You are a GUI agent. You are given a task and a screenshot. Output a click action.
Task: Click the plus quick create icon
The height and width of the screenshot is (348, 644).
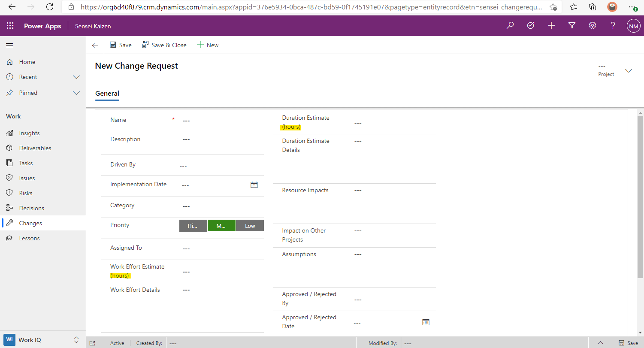coord(551,26)
